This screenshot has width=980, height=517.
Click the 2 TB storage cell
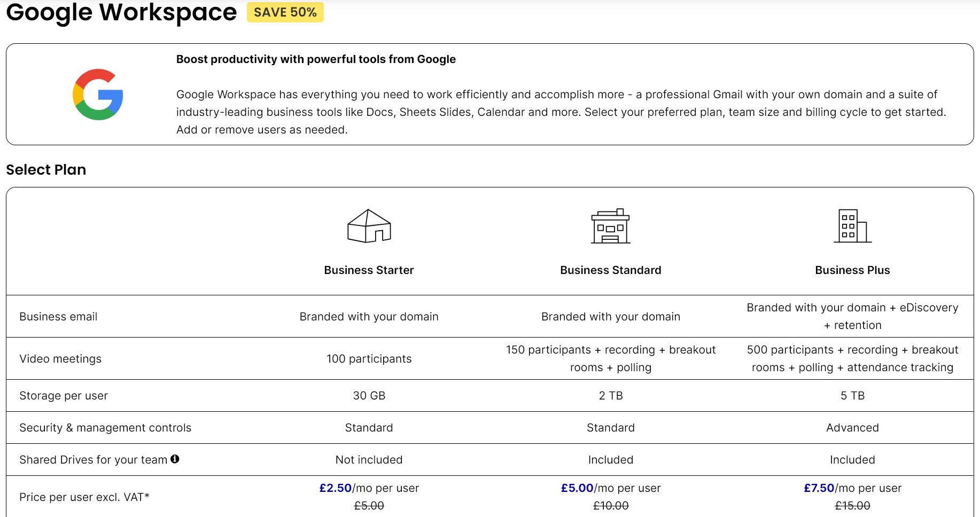coord(611,396)
